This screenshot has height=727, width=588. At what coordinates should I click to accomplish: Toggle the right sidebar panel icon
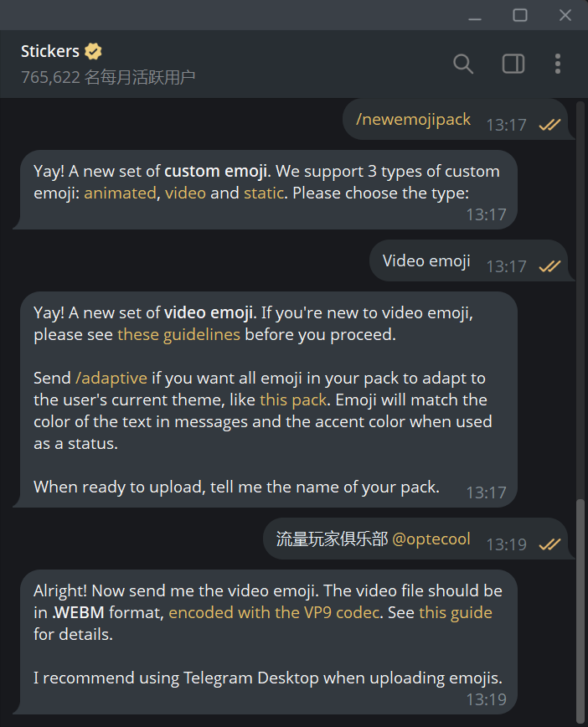[513, 64]
